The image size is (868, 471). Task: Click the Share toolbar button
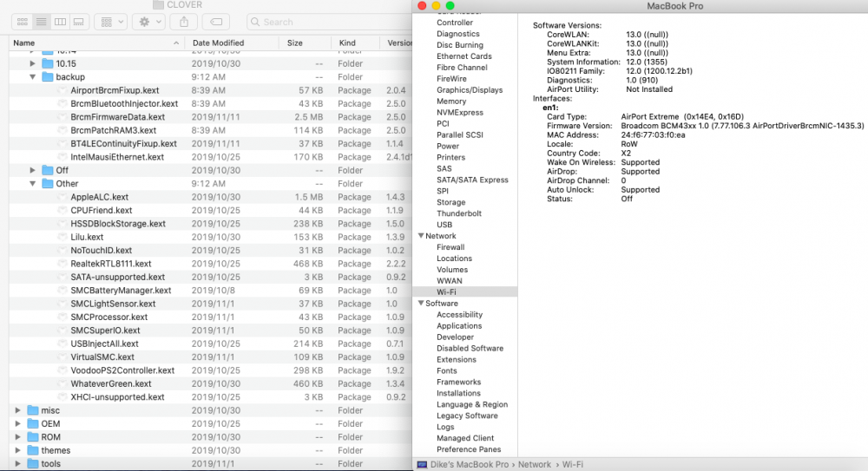[184, 22]
